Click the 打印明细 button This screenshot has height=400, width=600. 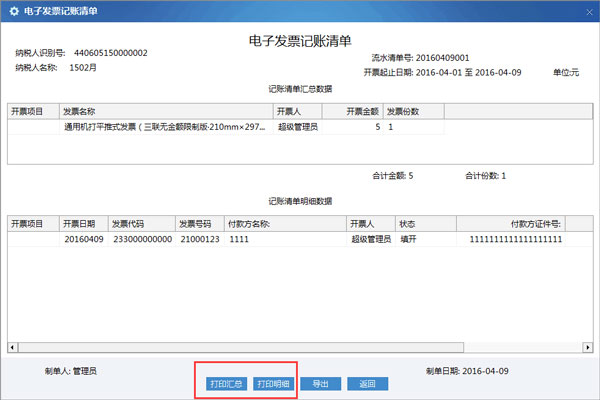(x=272, y=383)
